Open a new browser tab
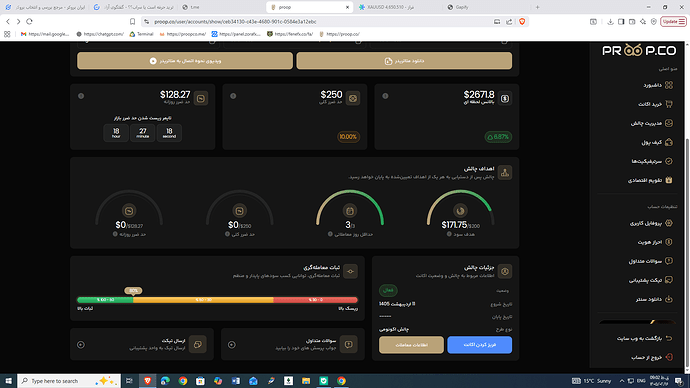This screenshot has height=388, width=690. 537,7
